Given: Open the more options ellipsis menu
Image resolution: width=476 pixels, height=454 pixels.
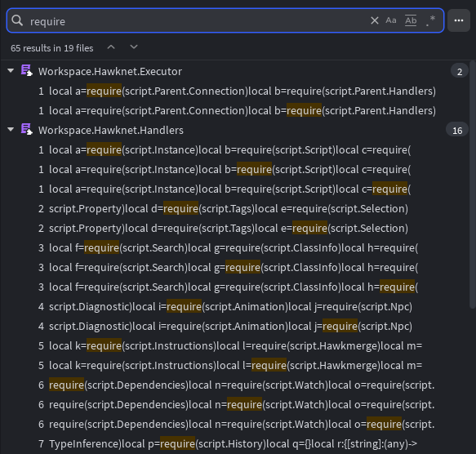Looking at the screenshot, I should (459, 20).
